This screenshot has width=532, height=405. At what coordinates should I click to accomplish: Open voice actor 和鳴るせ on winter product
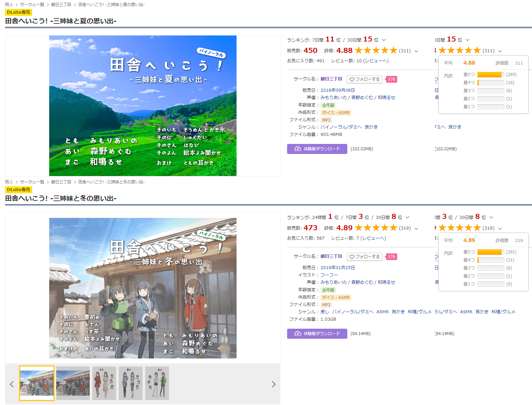(386, 282)
